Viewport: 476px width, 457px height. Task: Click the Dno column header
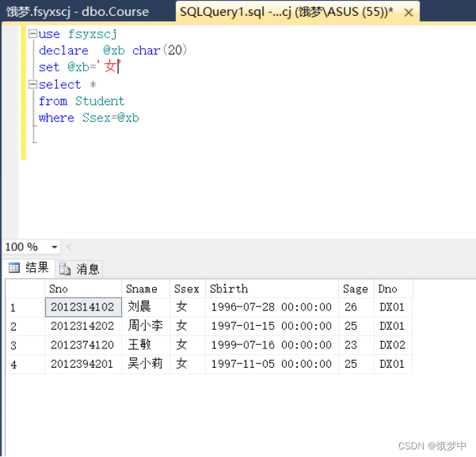(x=393, y=289)
